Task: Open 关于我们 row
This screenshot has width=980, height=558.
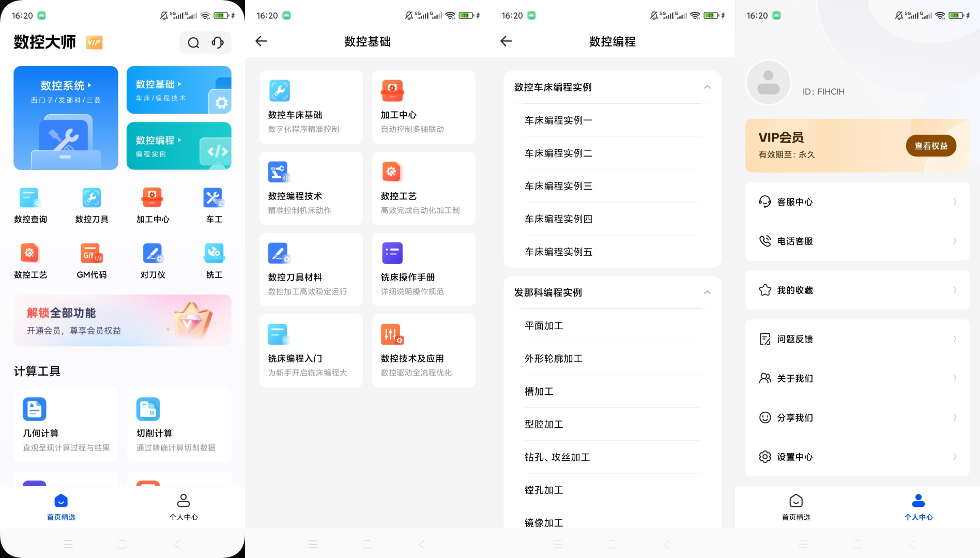Action: coord(857,378)
